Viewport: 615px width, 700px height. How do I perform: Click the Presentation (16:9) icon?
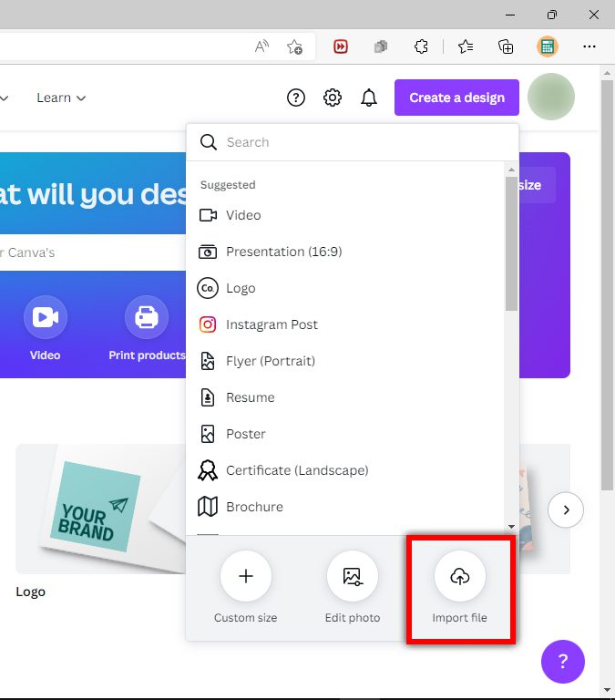point(208,252)
